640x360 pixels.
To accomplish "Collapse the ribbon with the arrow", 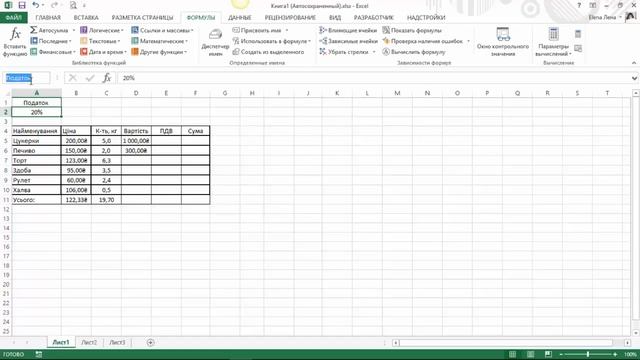I will coord(633,63).
